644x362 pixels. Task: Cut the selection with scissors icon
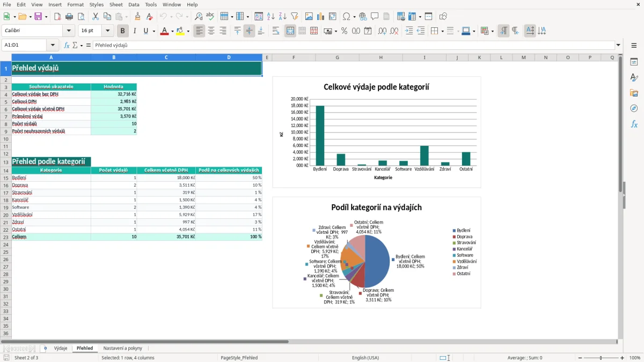click(x=96, y=17)
